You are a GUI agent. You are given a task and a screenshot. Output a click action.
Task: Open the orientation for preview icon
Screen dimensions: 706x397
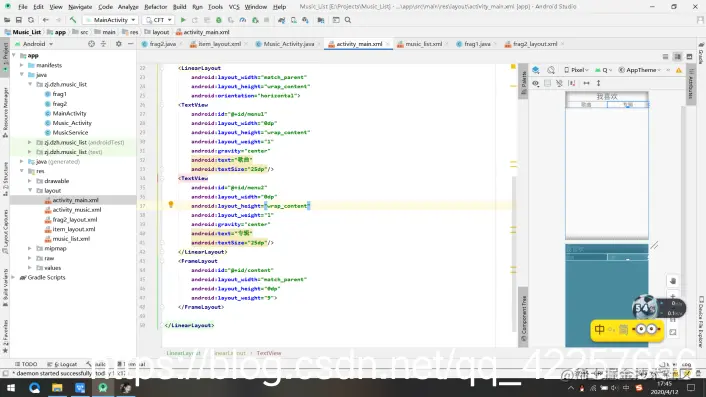pyautogui.click(x=551, y=70)
